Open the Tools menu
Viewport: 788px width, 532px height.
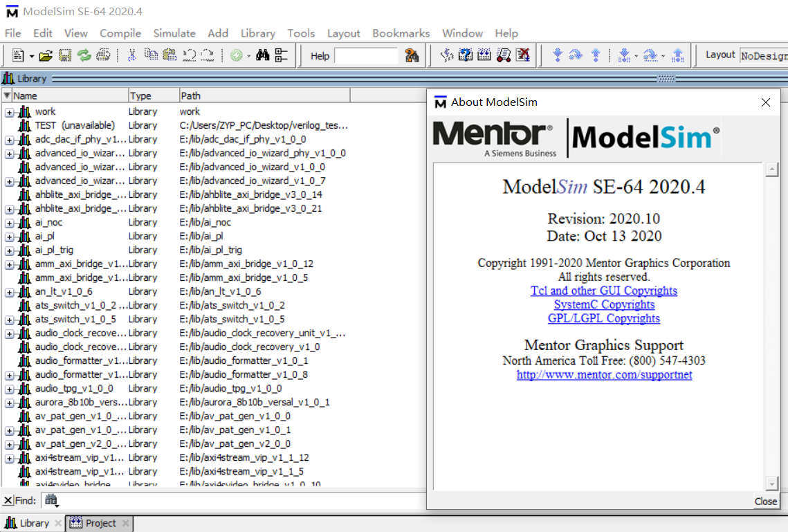point(301,33)
